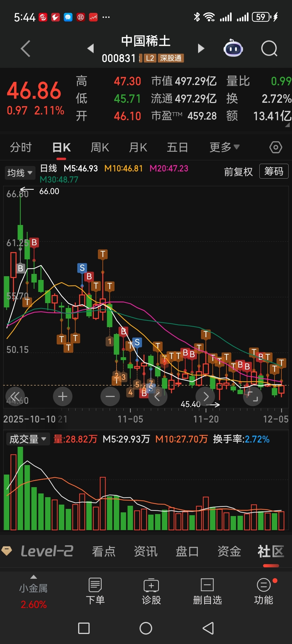
Task: Tap the 2.60% sector change
Action: click(33, 605)
